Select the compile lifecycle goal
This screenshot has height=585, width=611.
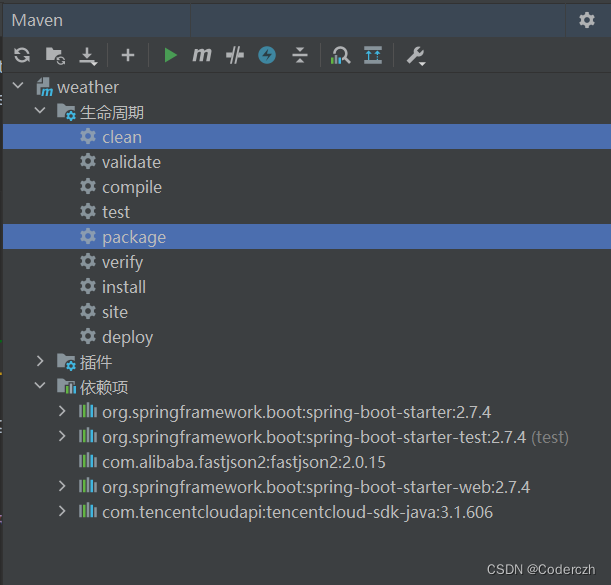307,187
